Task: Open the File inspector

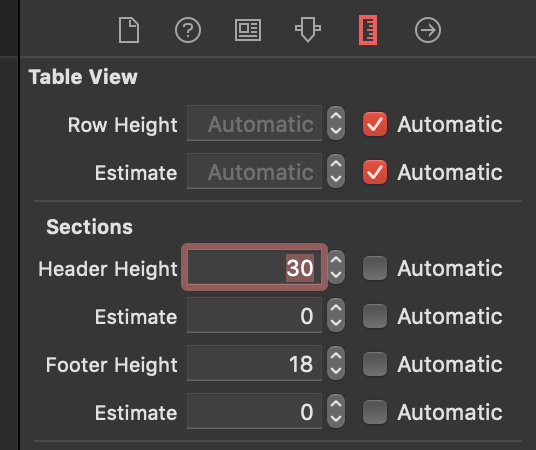Action: 129,30
